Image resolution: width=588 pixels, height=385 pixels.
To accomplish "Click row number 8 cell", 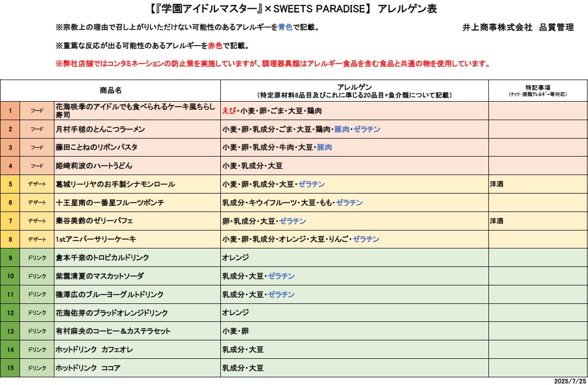I will pos(10,240).
